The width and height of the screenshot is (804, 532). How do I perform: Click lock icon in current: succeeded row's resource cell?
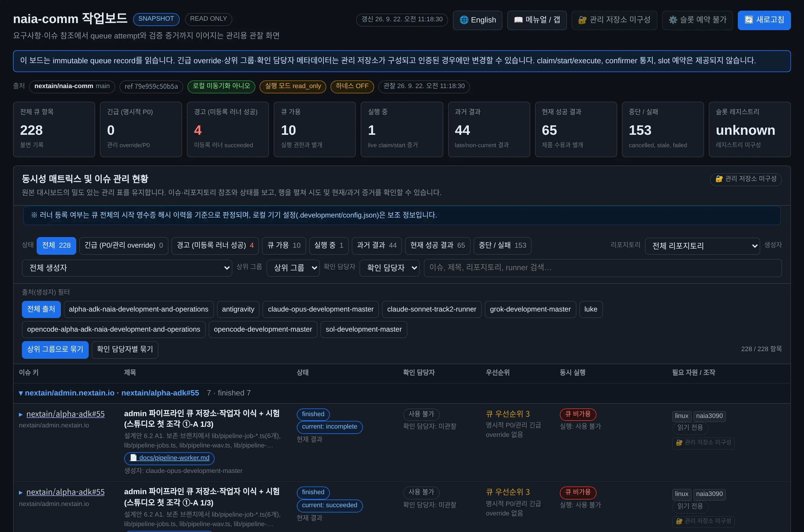679,521
